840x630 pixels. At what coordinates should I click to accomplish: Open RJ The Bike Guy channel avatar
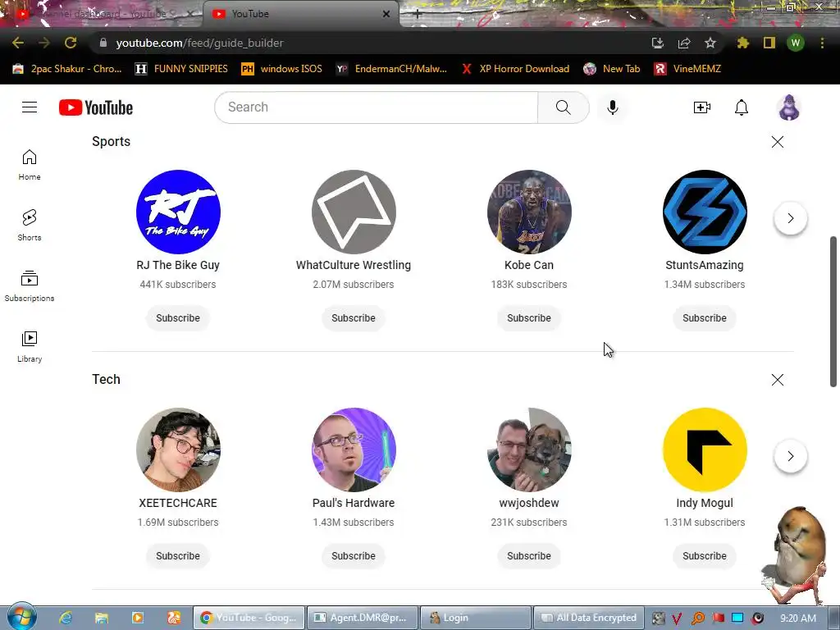click(x=178, y=212)
